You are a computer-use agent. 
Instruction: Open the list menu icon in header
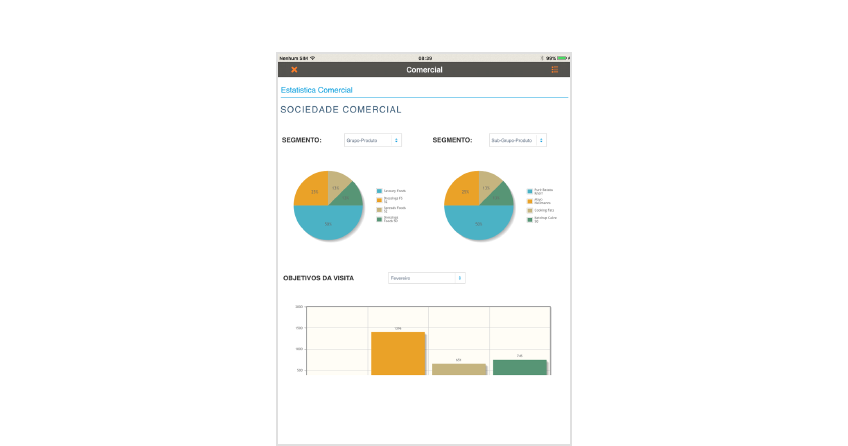pyautogui.click(x=555, y=70)
